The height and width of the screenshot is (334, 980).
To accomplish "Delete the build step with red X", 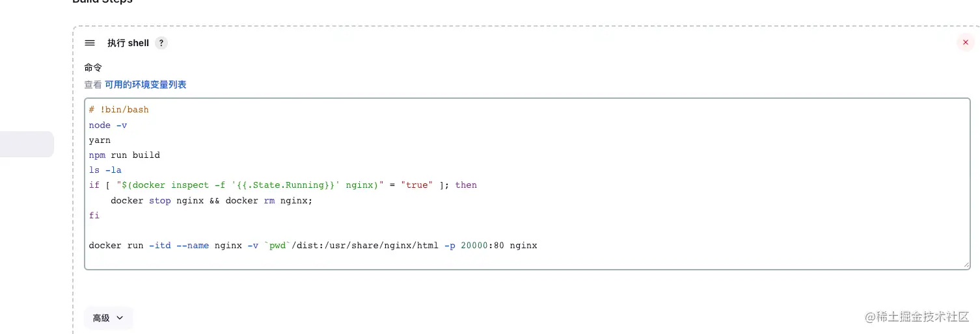I will (x=965, y=42).
